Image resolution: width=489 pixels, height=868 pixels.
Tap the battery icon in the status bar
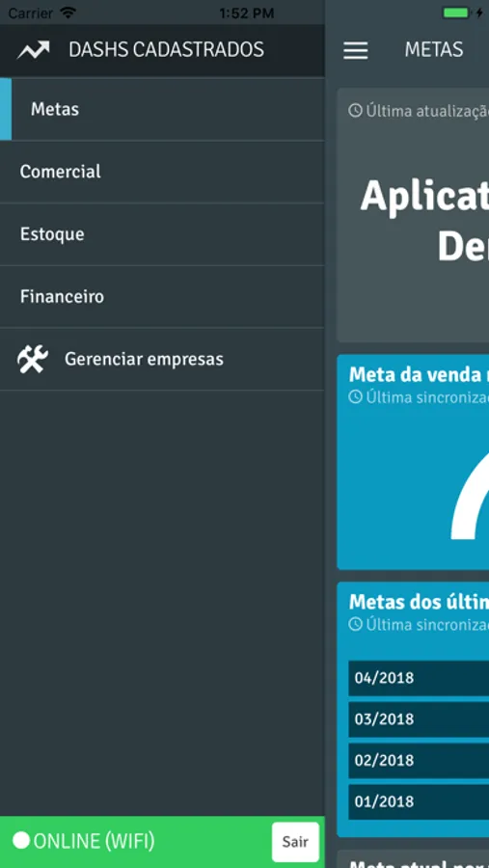[456, 13]
